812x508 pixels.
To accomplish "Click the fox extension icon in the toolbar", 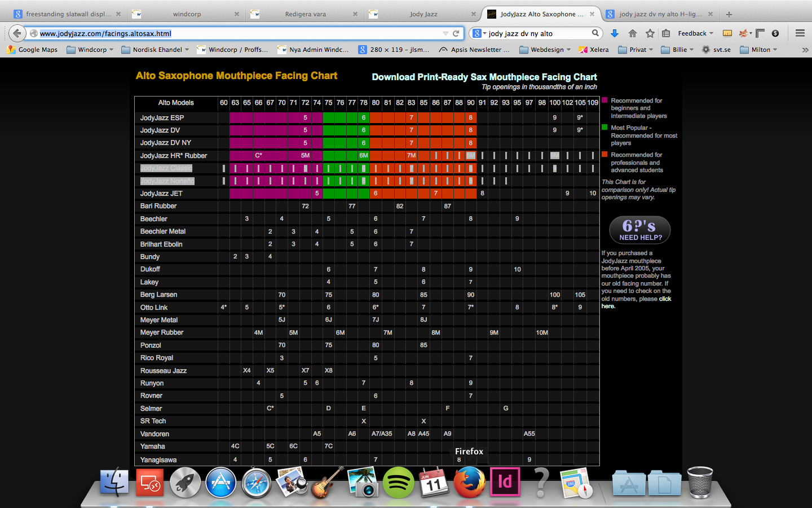I will pyautogui.click(x=744, y=33).
